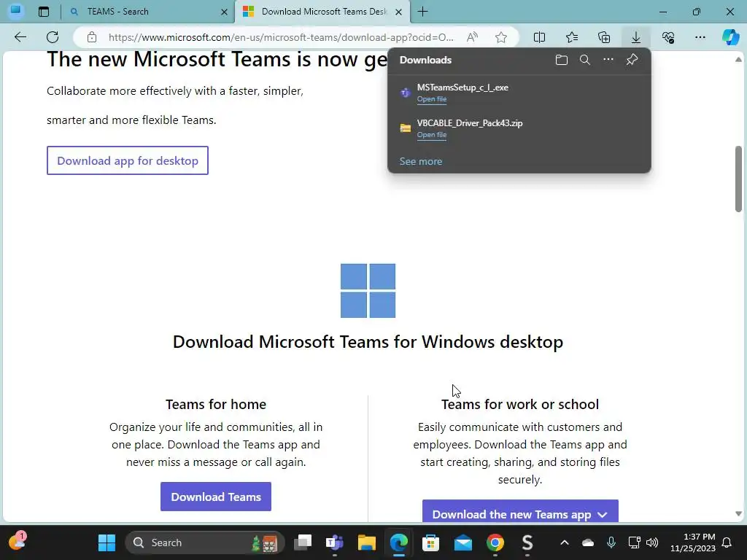Search downloads in Downloads panel

click(585, 60)
